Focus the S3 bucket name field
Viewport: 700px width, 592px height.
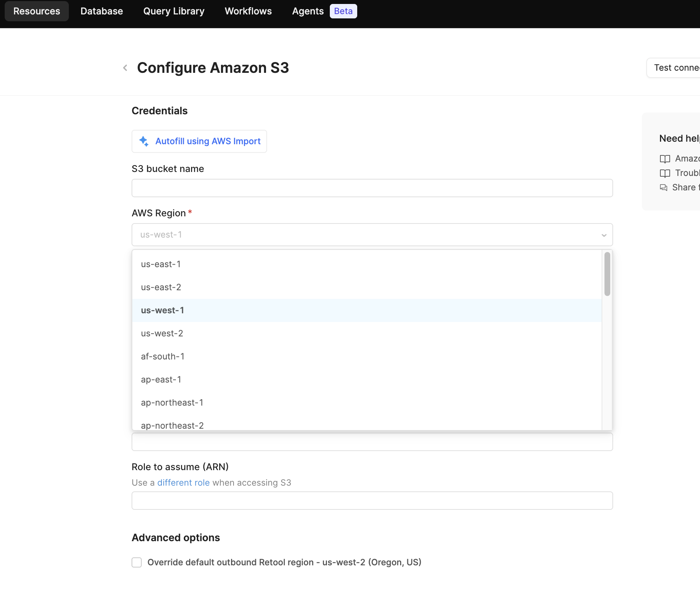pyautogui.click(x=372, y=188)
